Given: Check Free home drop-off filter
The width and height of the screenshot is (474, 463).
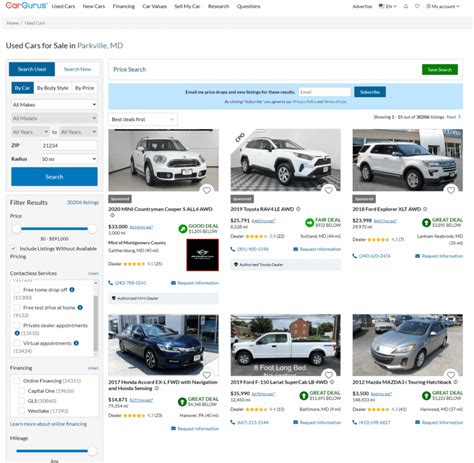Looking at the screenshot, I should tap(17, 290).
